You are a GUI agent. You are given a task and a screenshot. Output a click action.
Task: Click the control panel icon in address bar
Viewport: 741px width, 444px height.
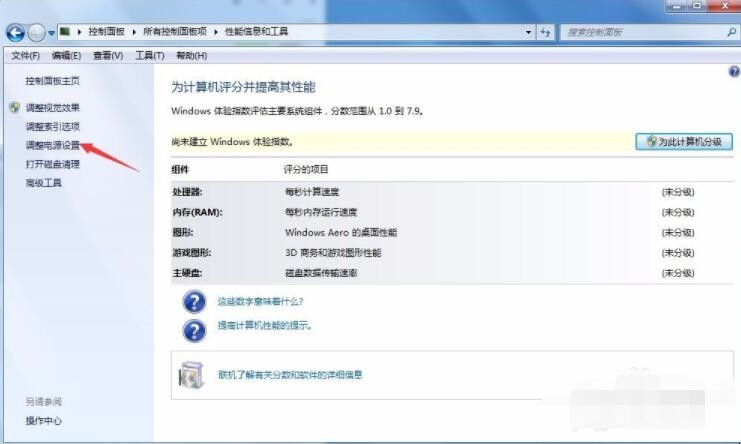[65, 32]
